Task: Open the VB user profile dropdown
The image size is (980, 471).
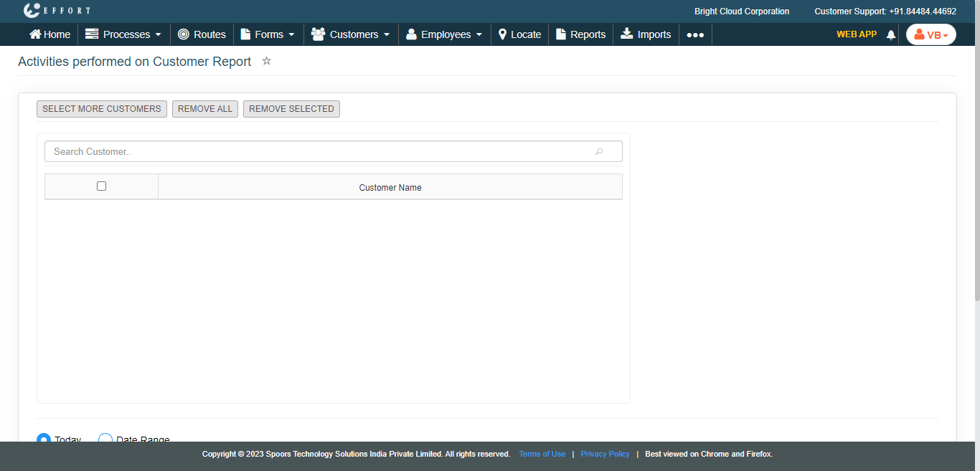Action: pos(930,34)
